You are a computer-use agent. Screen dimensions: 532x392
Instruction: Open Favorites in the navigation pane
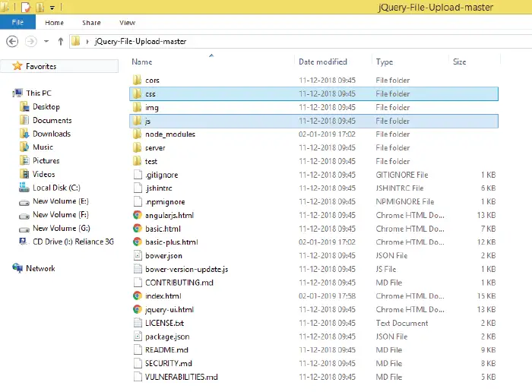41,66
